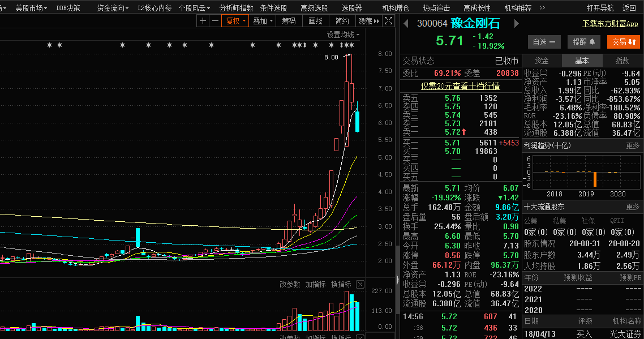The width and height of the screenshot is (644, 339).
Task: Click 加指标 in volume panel
Action: tap(315, 284)
